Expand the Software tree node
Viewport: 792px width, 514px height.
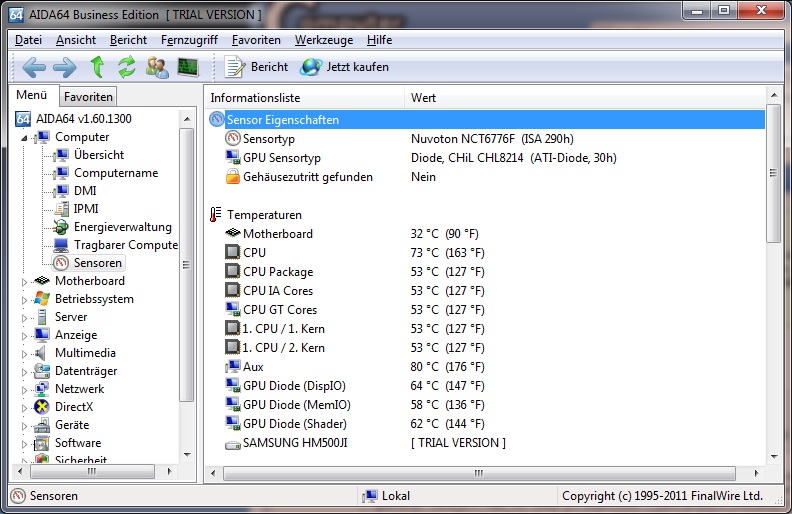coord(24,444)
